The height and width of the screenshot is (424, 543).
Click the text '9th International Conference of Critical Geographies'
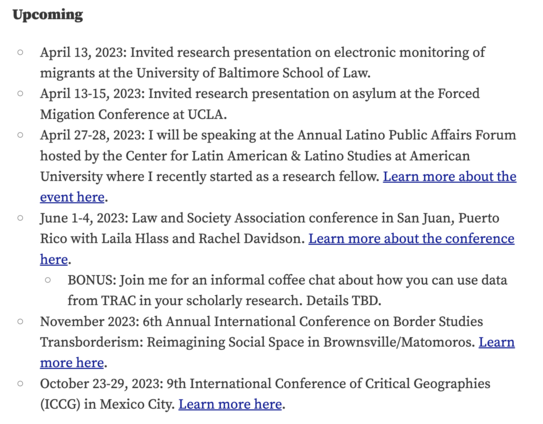tap(329, 384)
